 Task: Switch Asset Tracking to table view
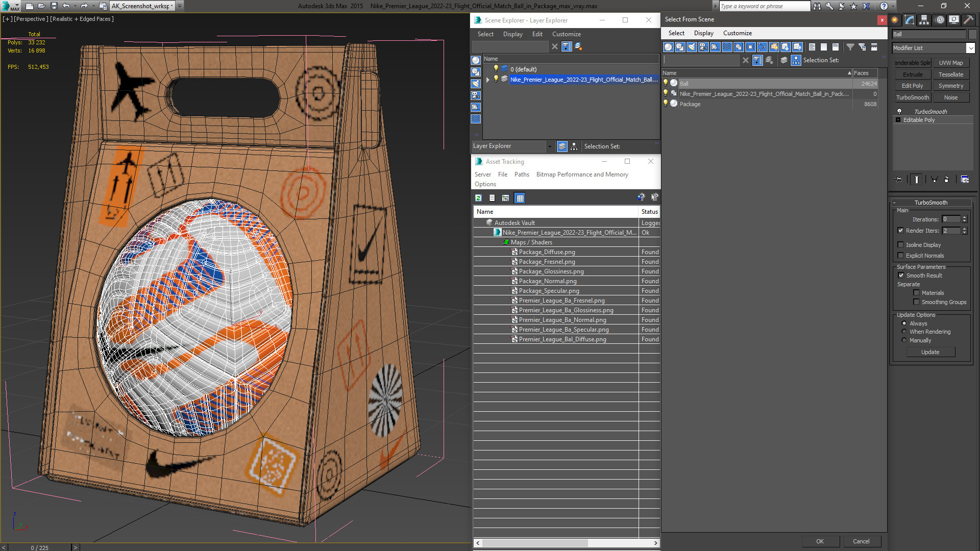[x=520, y=198]
